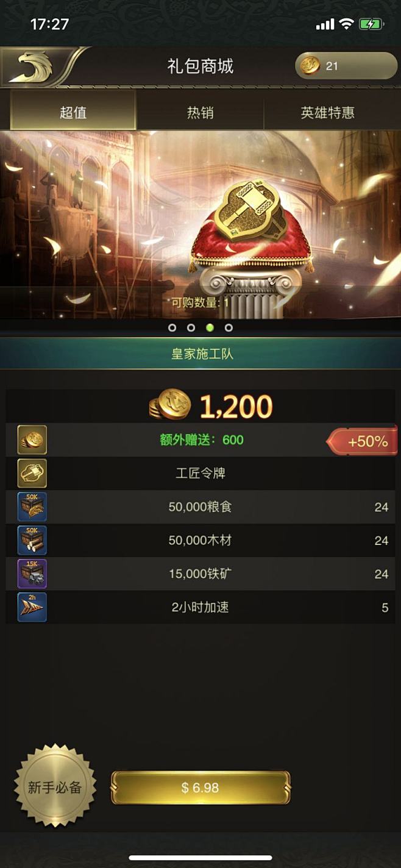Image resolution: width=401 pixels, height=868 pixels.
Task: Buy the pack for $ 6.98
Action: tap(200, 788)
